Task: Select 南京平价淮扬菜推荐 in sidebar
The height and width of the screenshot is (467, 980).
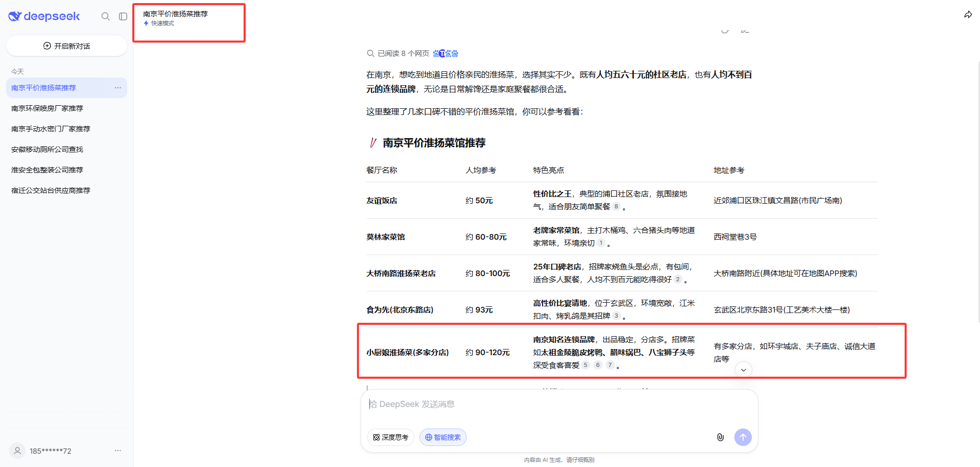Action: click(67, 88)
